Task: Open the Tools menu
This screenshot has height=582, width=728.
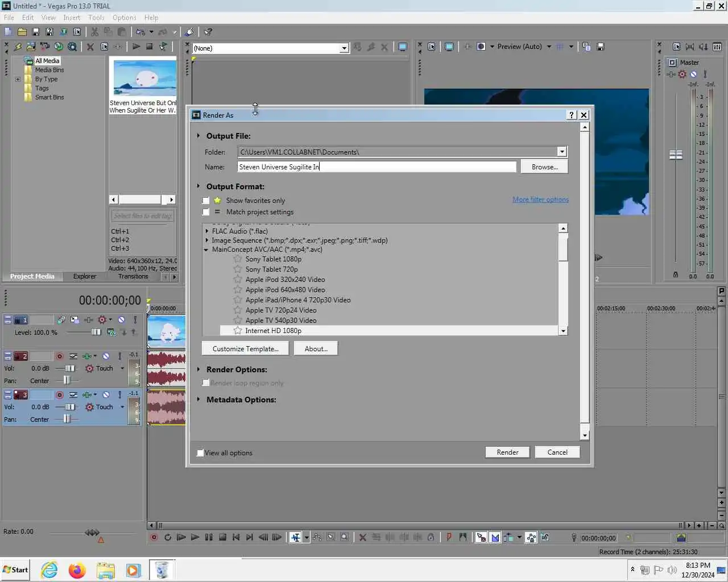Action: (96, 18)
